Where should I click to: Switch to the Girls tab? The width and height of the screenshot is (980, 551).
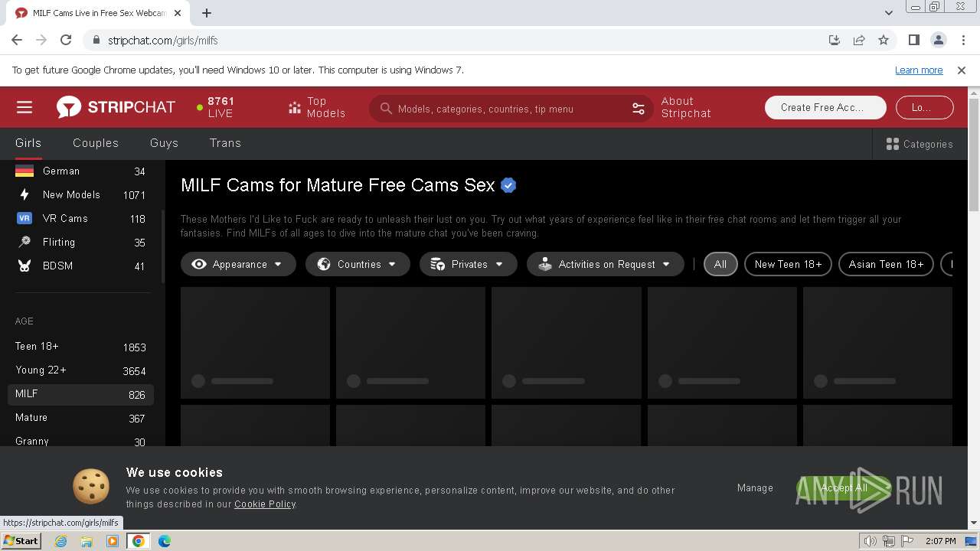28,143
